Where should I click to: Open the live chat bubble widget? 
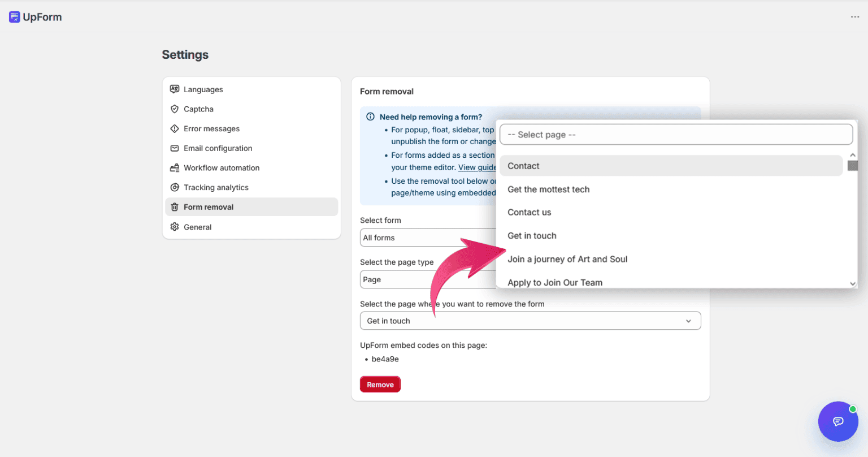point(838,421)
